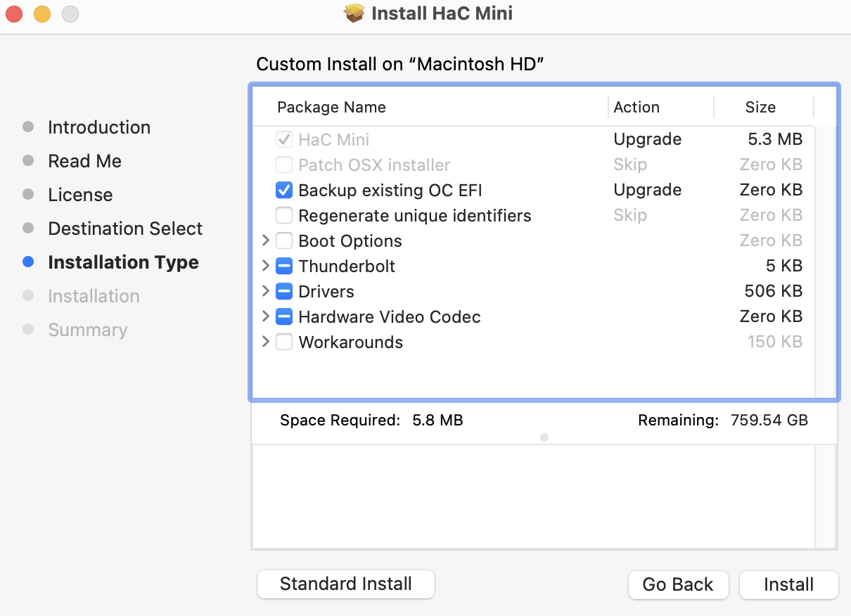Image resolution: width=851 pixels, height=616 pixels.
Task: Select the Regenerate unique identifiers row label
Action: coord(415,216)
